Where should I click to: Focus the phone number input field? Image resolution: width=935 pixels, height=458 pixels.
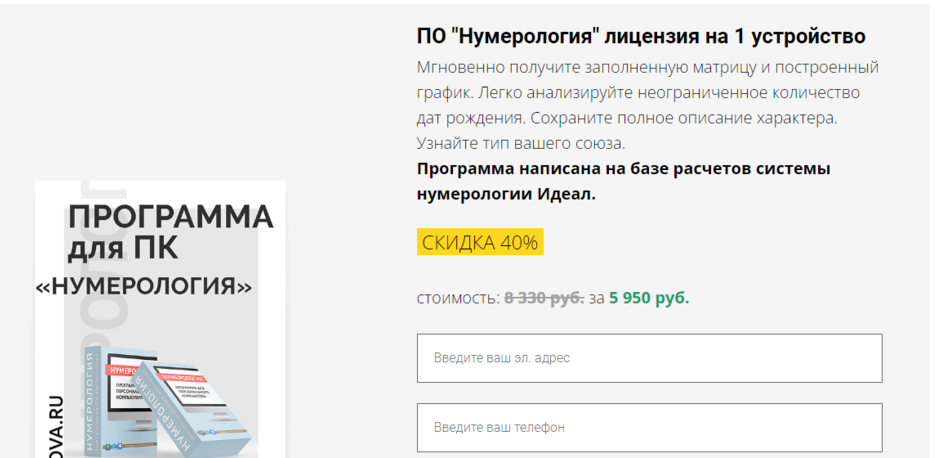pyautogui.click(x=649, y=427)
